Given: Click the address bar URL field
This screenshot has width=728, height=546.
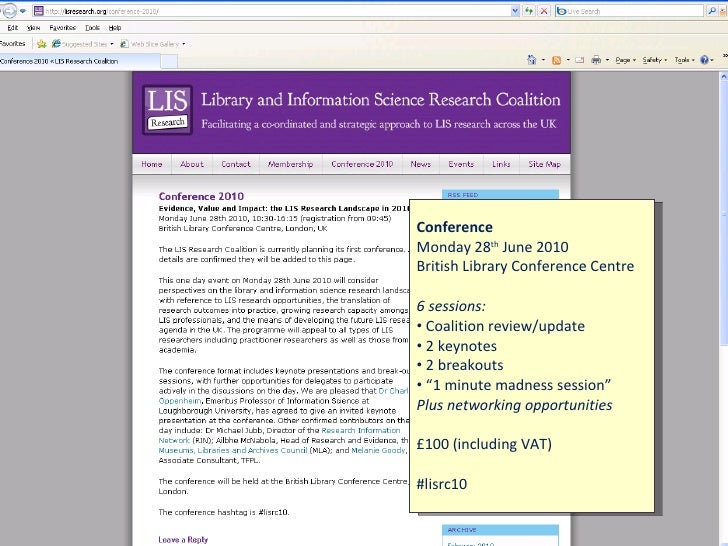Looking at the screenshot, I should click(x=276, y=11).
